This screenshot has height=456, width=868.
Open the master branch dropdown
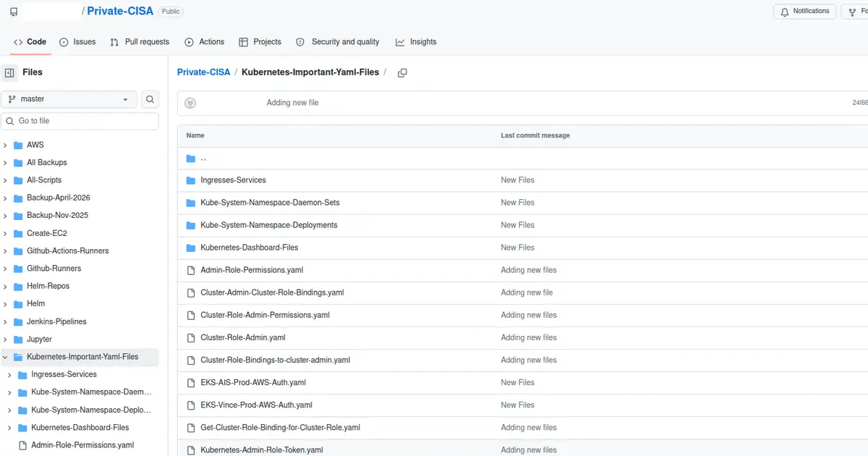(69, 99)
